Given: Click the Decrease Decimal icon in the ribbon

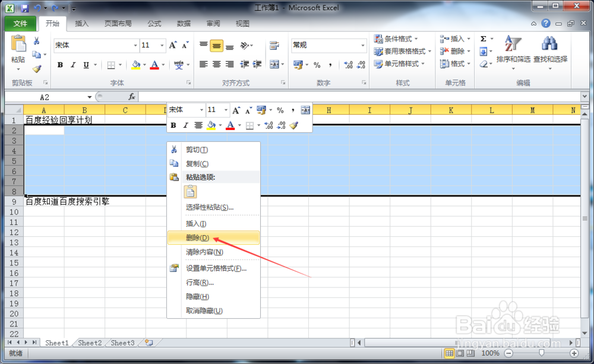Looking at the screenshot, I should [x=361, y=65].
